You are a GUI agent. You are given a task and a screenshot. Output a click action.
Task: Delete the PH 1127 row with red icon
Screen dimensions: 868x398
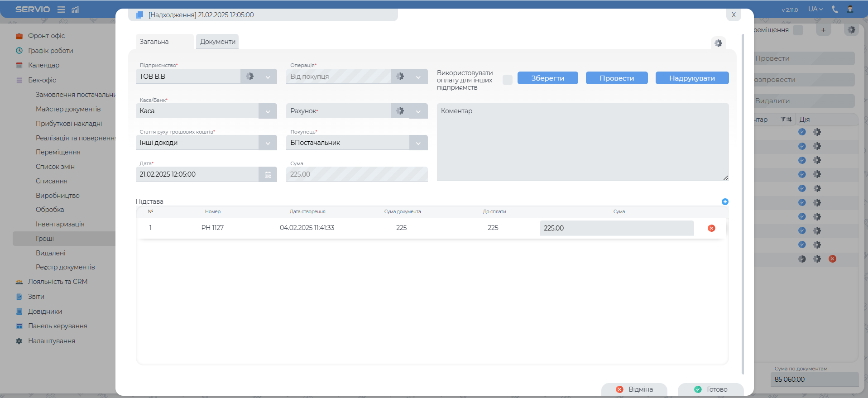click(711, 228)
